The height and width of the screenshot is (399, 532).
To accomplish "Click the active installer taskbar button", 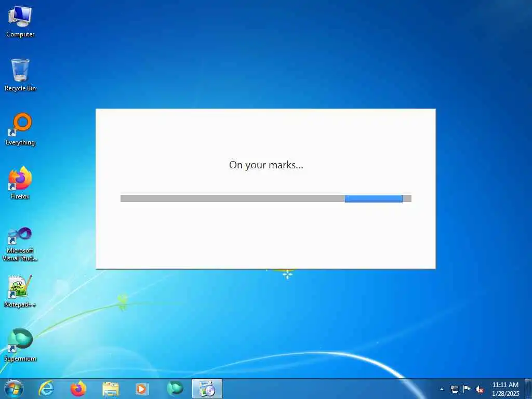I will pyautogui.click(x=207, y=389).
